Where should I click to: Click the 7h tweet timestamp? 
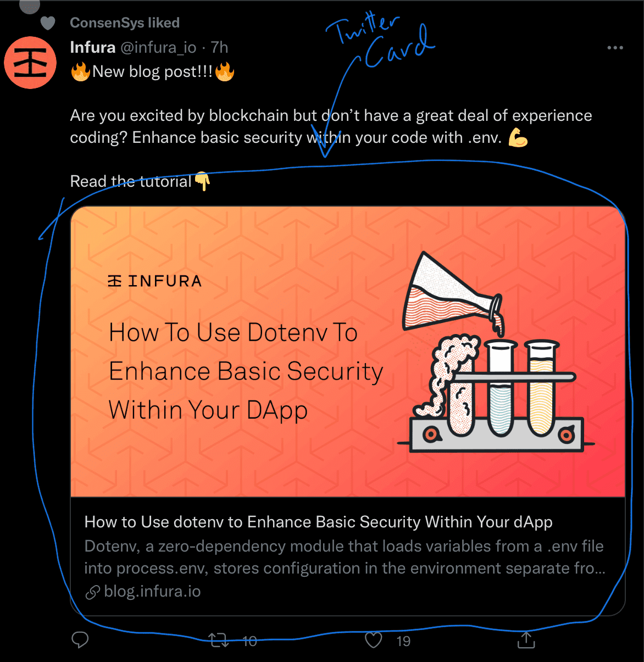click(219, 47)
